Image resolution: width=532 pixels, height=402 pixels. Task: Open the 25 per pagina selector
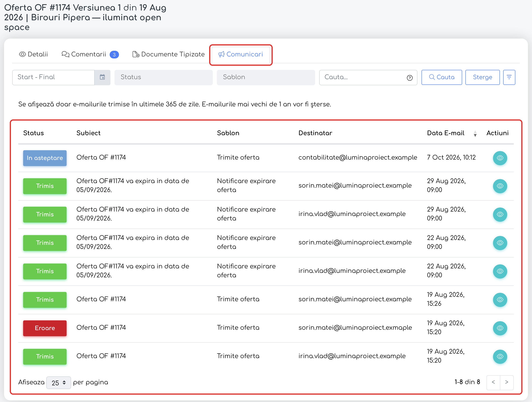coord(58,383)
